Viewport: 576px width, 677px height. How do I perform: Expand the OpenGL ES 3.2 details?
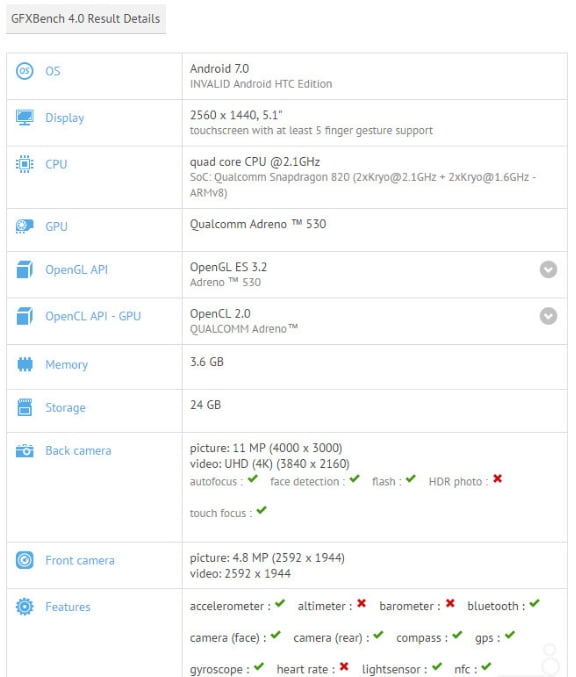coord(548,269)
